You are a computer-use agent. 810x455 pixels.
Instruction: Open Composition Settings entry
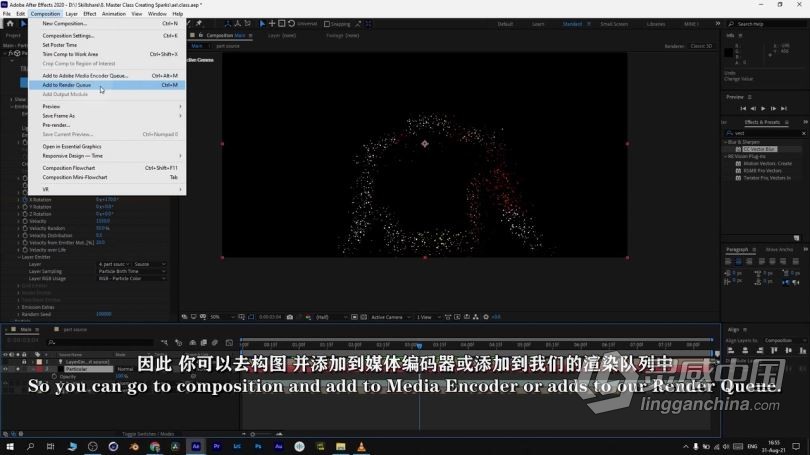[x=107, y=36]
